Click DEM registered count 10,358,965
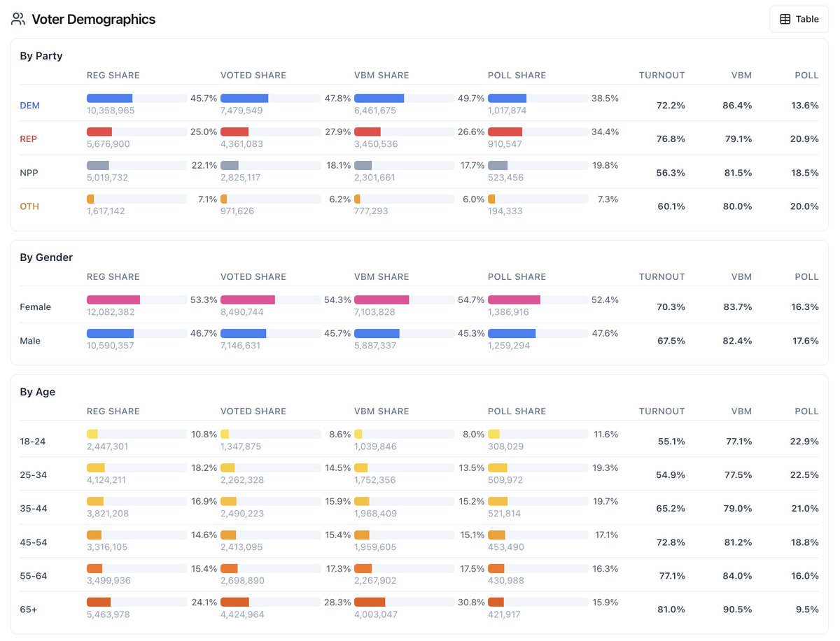This screenshot has width=840, height=641. tap(111, 111)
